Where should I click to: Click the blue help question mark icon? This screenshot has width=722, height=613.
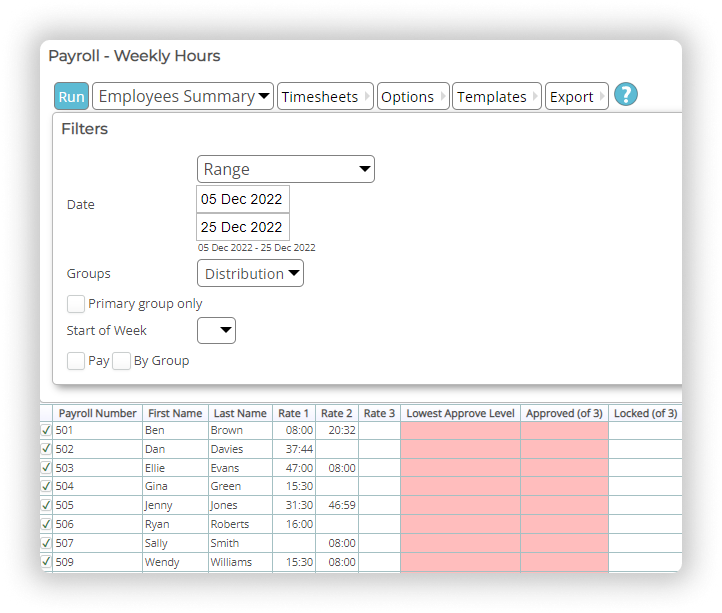click(x=626, y=94)
